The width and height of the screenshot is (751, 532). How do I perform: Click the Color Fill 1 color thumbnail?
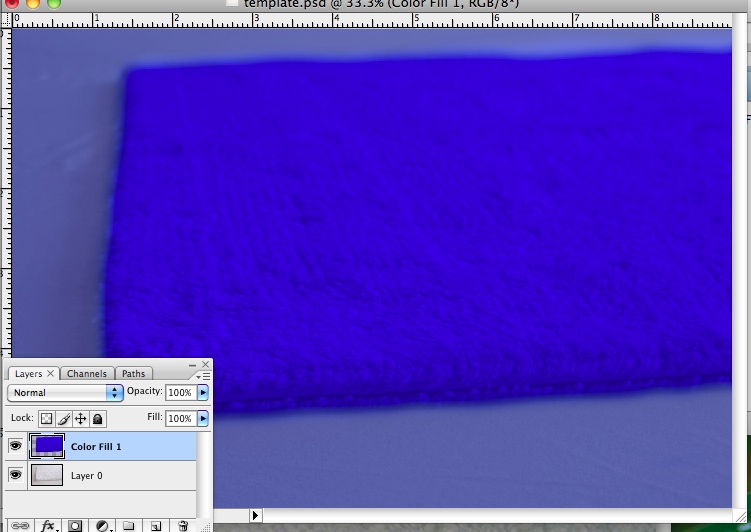[48, 445]
